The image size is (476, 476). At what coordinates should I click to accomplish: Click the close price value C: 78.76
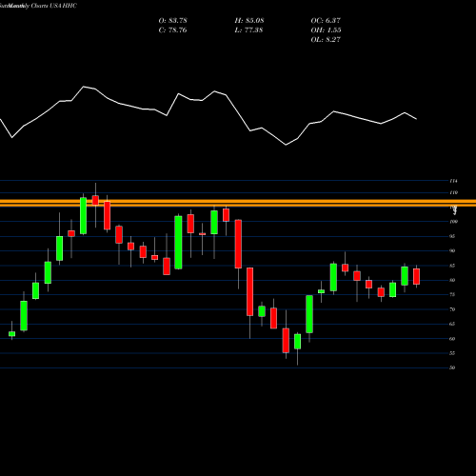coord(172,30)
